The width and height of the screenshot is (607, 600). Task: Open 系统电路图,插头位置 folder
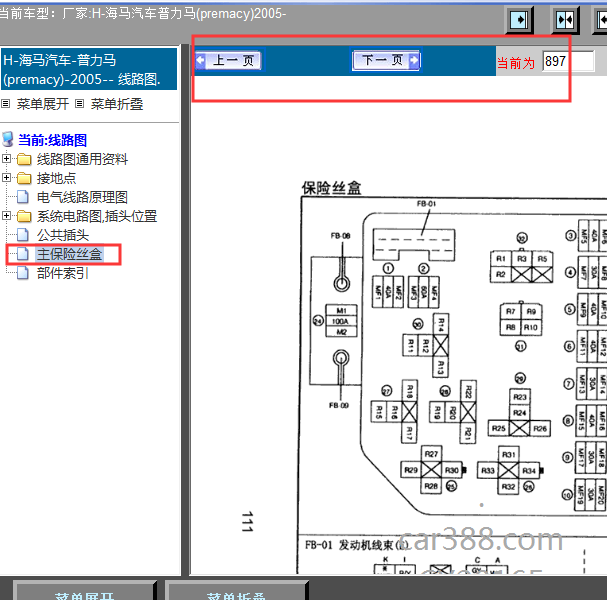pyautogui.click(x=97, y=216)
